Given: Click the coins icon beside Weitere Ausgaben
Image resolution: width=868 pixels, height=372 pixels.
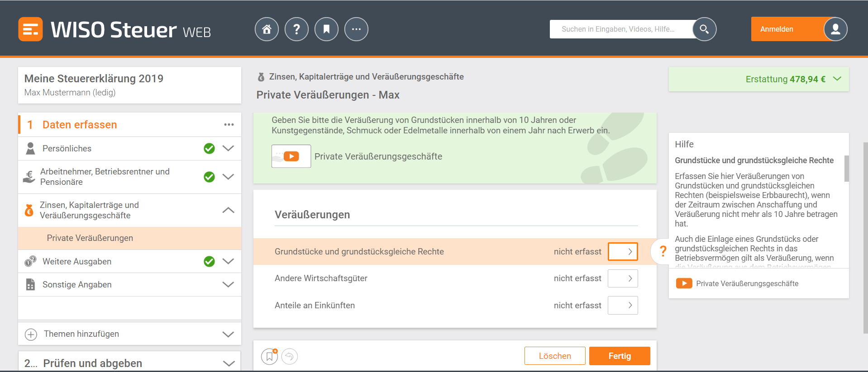Looking at the screenshot, I should point(30,262).
